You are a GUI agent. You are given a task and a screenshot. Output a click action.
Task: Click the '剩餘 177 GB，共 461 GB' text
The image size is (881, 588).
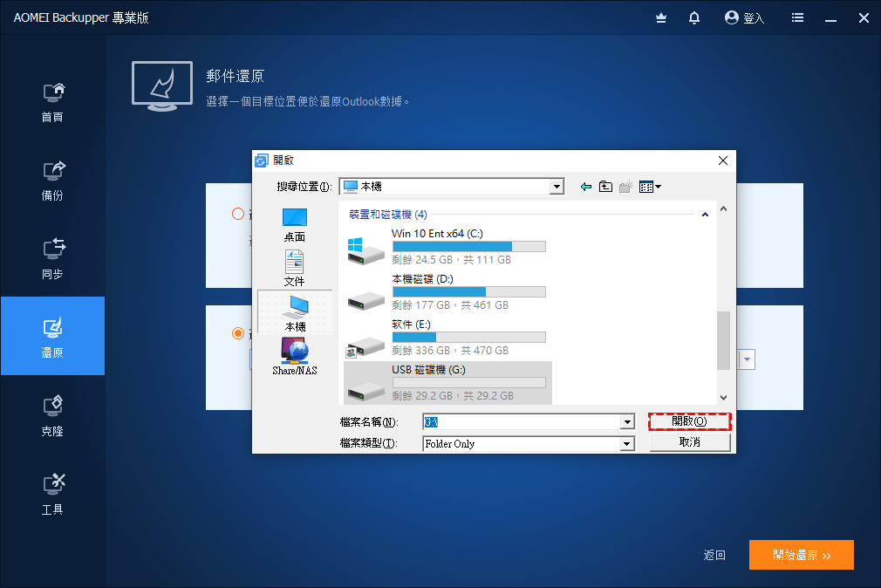[x=450, y=305]
